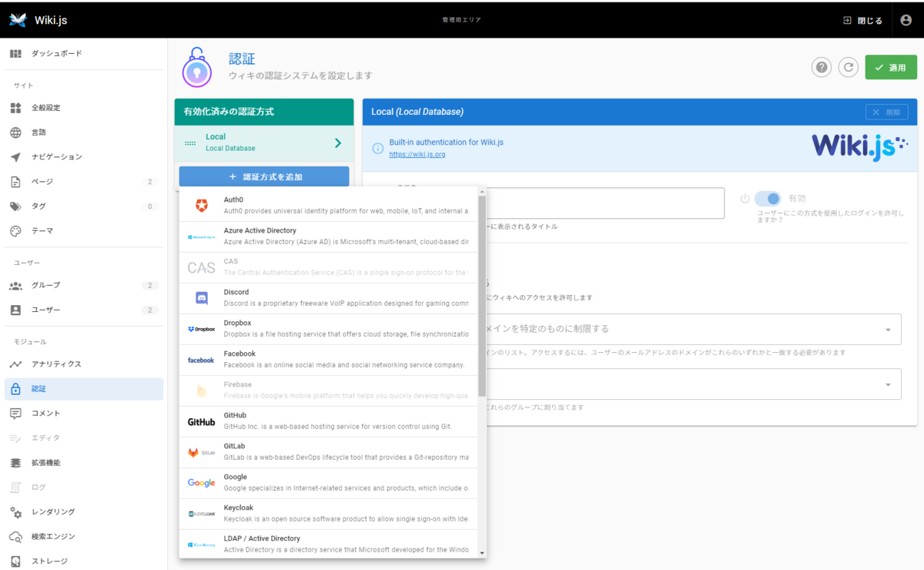Click the Firebase strategy entry

pos(328,391)
